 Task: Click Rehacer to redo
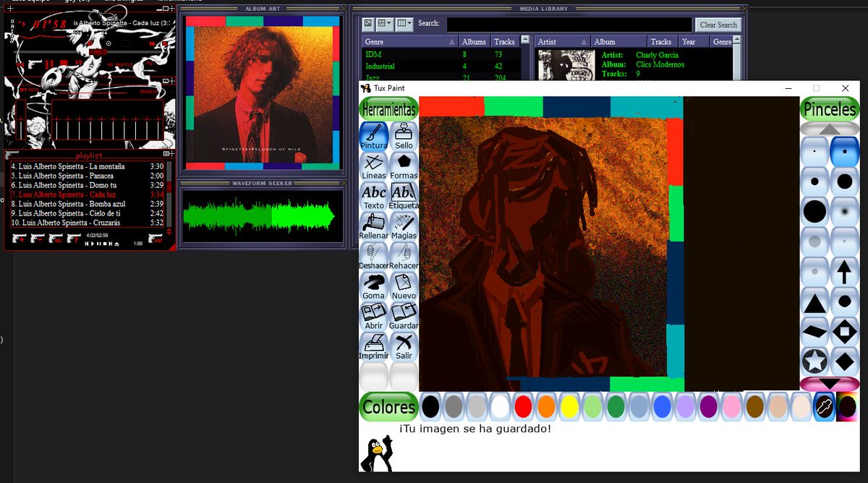click(x=404, y=256)
